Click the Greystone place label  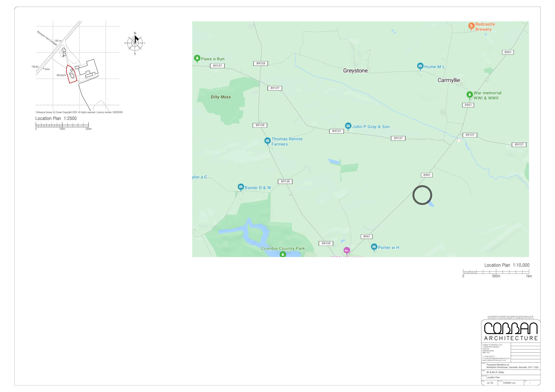355,71
